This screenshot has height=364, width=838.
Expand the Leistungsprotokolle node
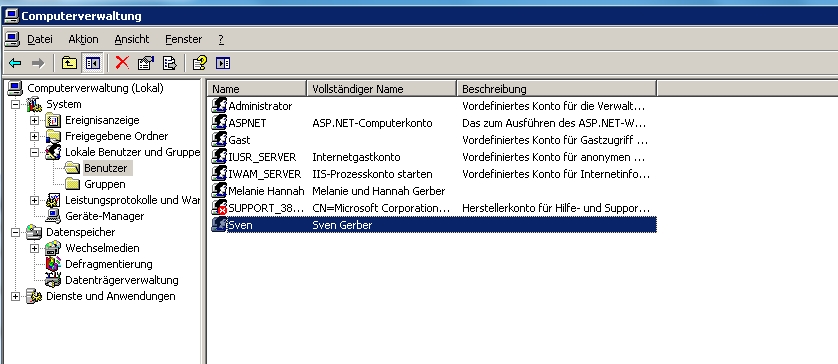point(35,200)
